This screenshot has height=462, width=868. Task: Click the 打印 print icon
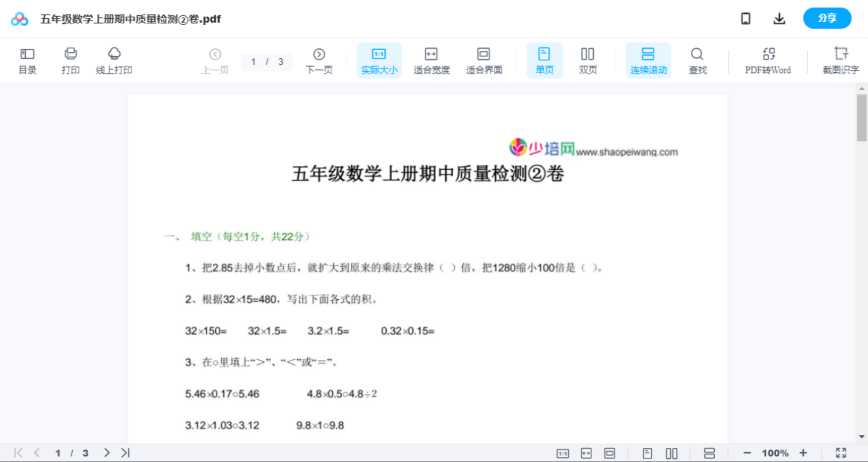(x=70, y=60)
